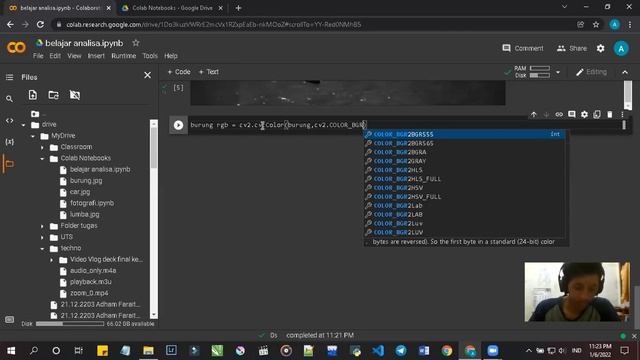Open the View menu
This screenshot has width=640, height=360.
click(74, 56)
